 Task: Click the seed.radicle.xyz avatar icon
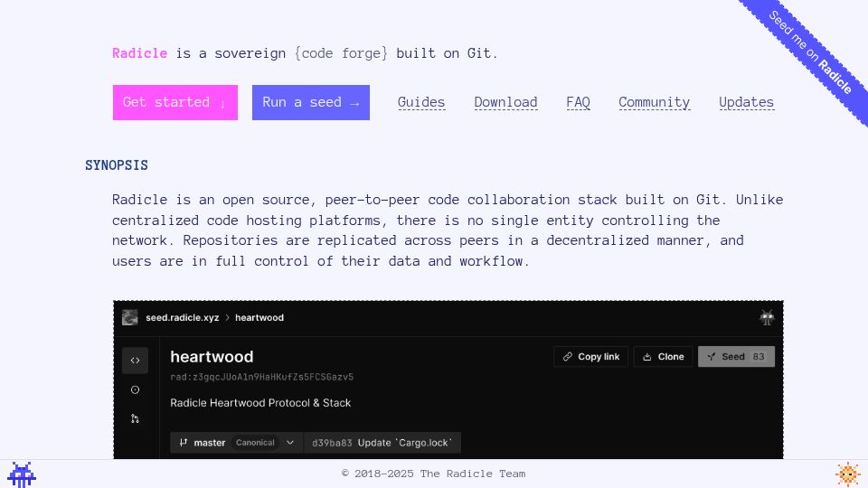pyautogui.click(x=130, y=317)
